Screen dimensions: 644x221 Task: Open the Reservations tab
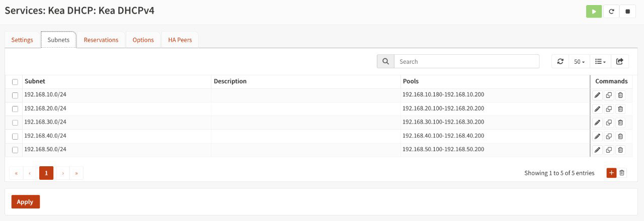click(101, 40)
